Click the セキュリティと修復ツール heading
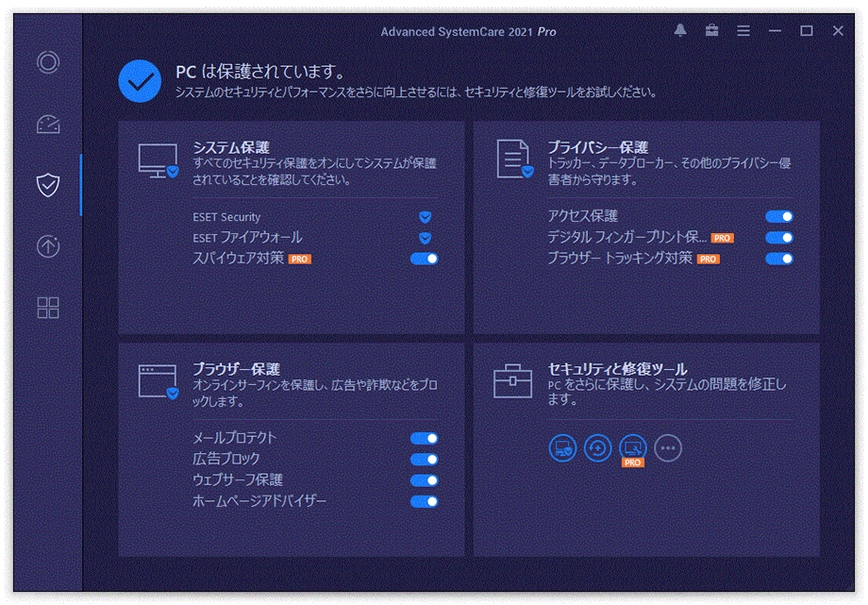 pos(617,369)
